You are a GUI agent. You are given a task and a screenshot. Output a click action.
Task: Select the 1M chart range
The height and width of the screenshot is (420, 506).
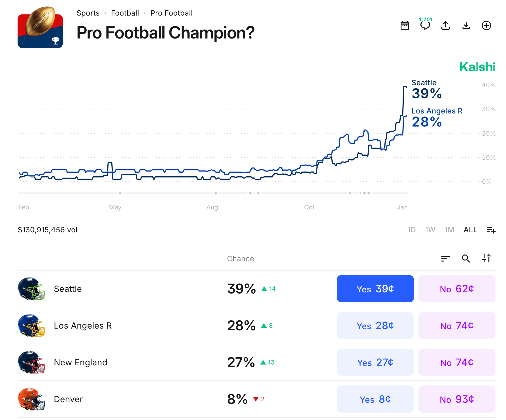(449, 230)
